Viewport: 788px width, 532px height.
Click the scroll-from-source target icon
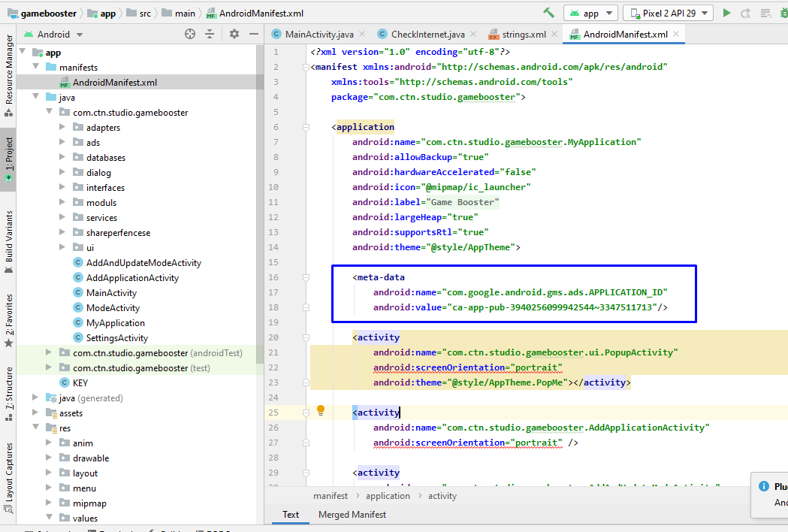coord(190,35)
